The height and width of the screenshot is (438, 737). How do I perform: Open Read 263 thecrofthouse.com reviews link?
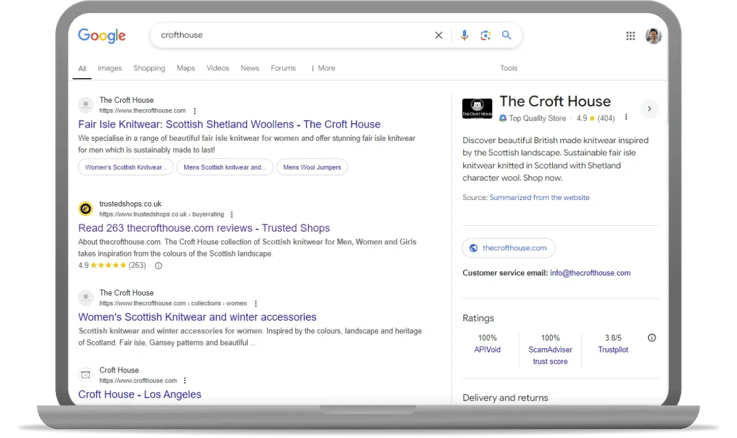(204, 228)
